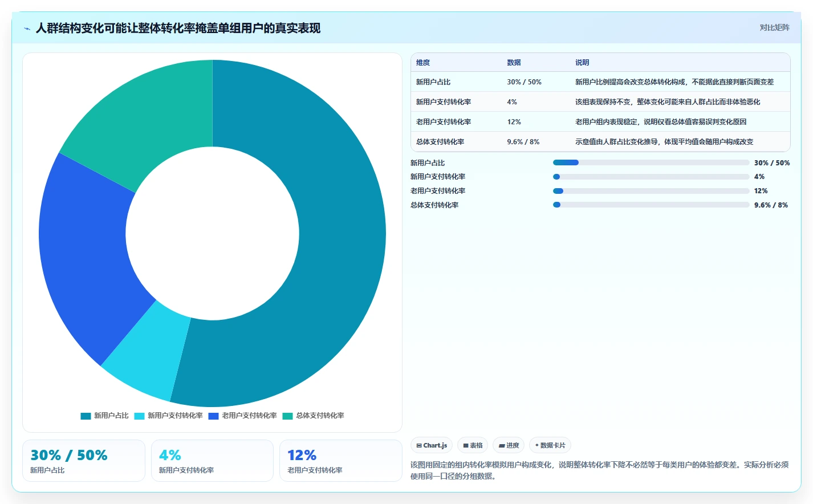The height and width of the screenshot is (504, 813).
Task: Open the 30% / 50% stat card
Action: pyautogui.click(x=84, y=461)
